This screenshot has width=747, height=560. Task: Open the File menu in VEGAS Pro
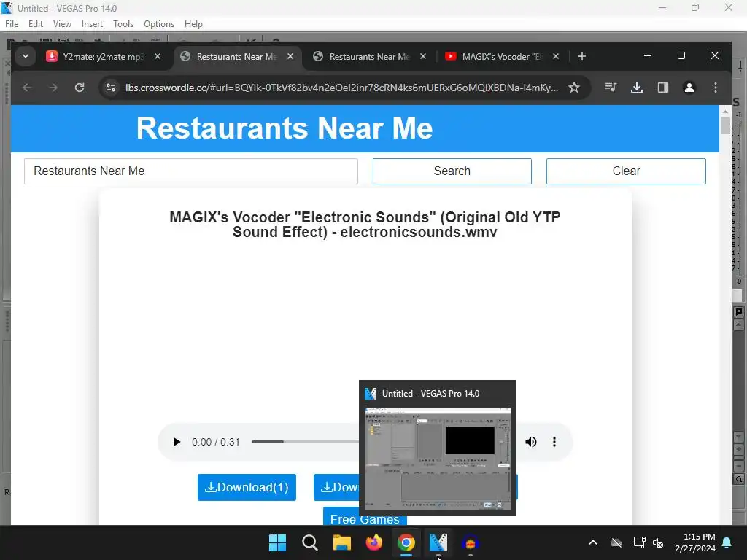(x=12, y=24)
